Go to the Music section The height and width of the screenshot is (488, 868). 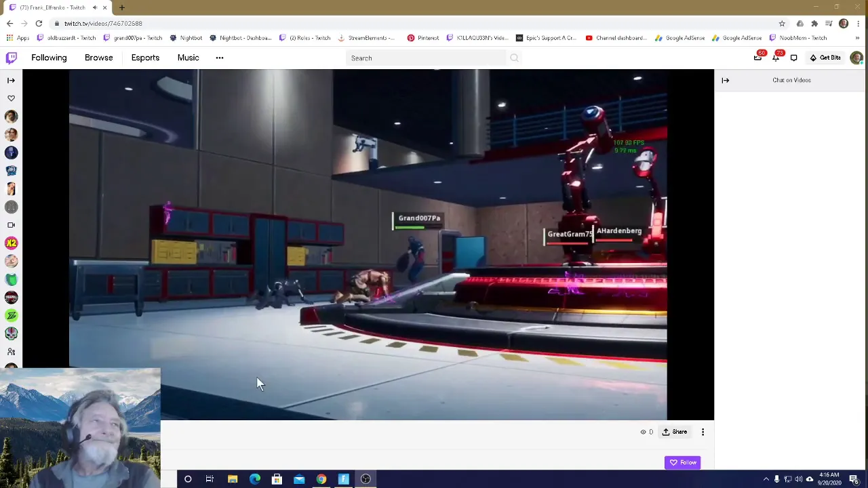coord(189,58)
